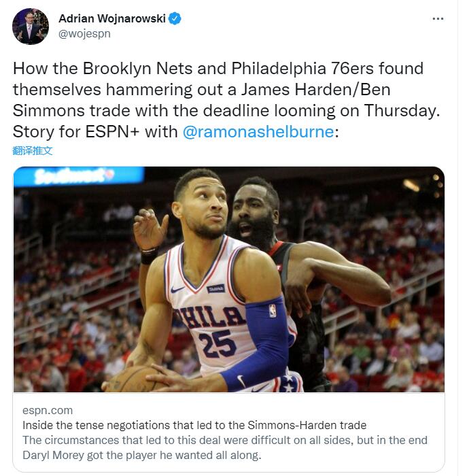This screenshot has height=476, width=469.
Task: Click the Adrian Wojnarowski display name
Action: (112, 18)
